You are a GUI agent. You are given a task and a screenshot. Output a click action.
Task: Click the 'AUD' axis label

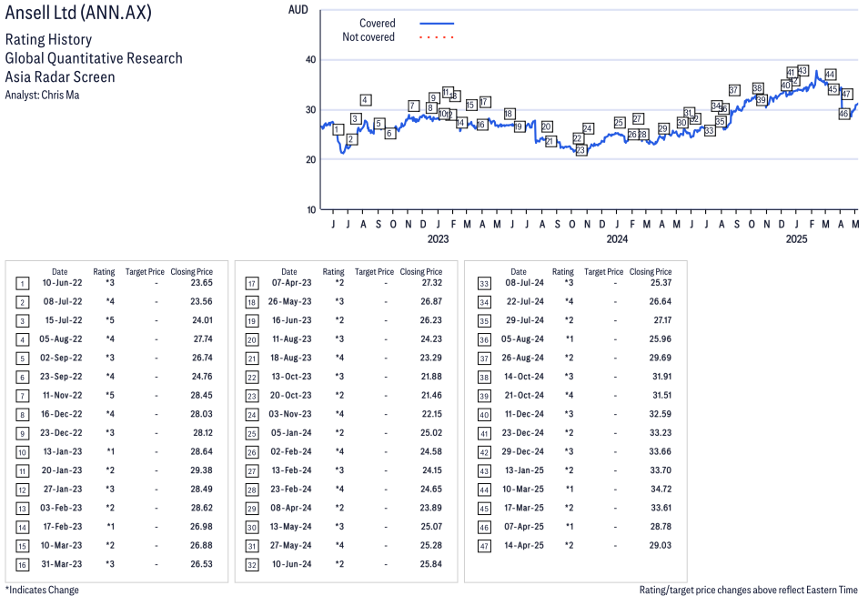[298, 10]
